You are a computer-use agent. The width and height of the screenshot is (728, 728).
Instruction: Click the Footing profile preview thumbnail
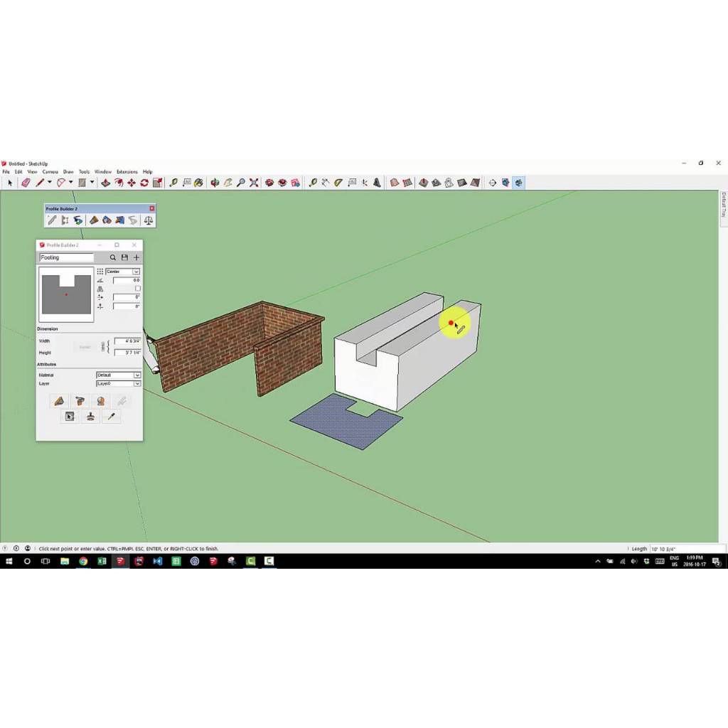click(66, 294)
